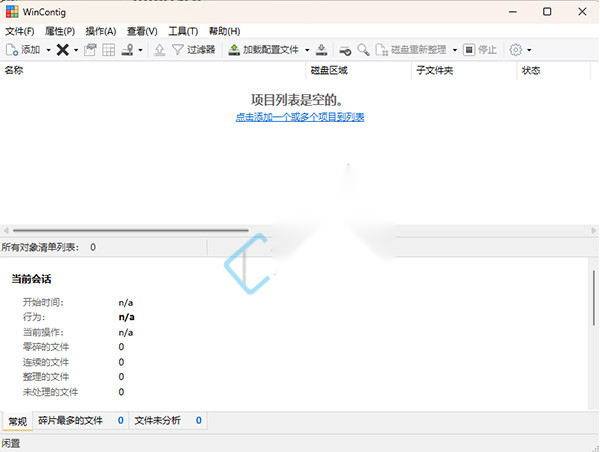Click the right arrow of horizontal scrollbar

coord(593,230)
